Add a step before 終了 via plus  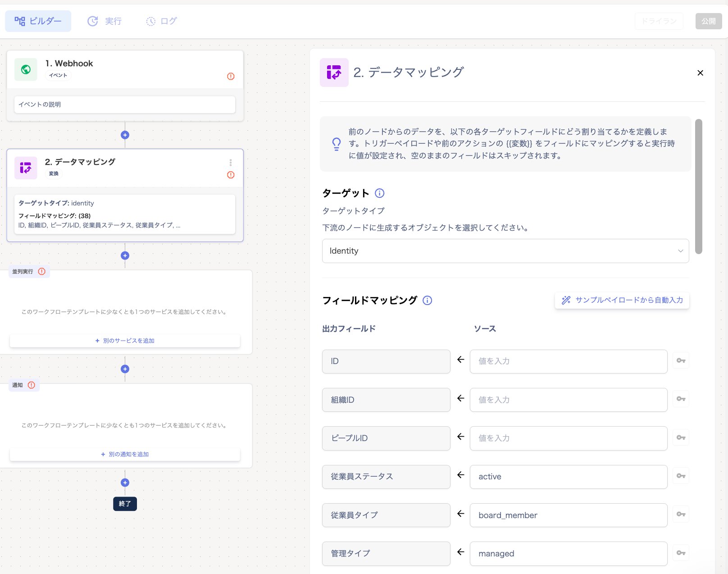pos(125,483)
